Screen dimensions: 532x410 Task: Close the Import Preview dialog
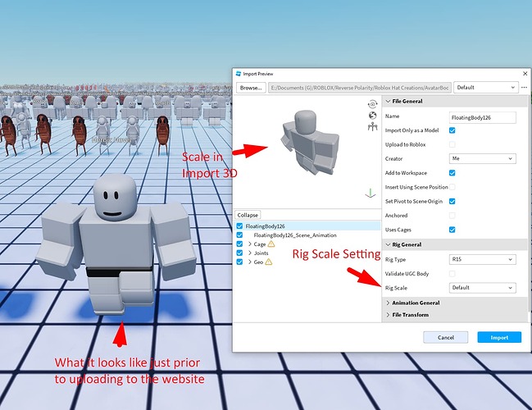[x=525, y=73]
